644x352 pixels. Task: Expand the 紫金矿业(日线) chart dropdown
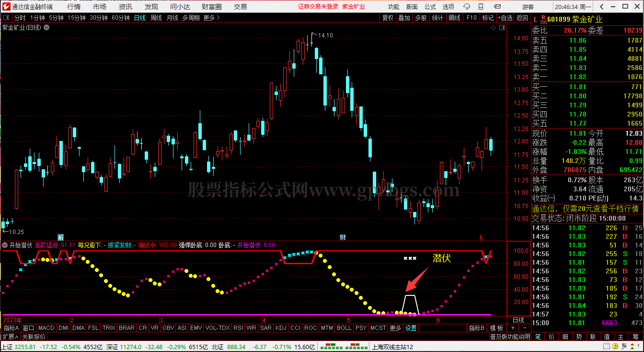pyautogui.click(x=46, y=28)
